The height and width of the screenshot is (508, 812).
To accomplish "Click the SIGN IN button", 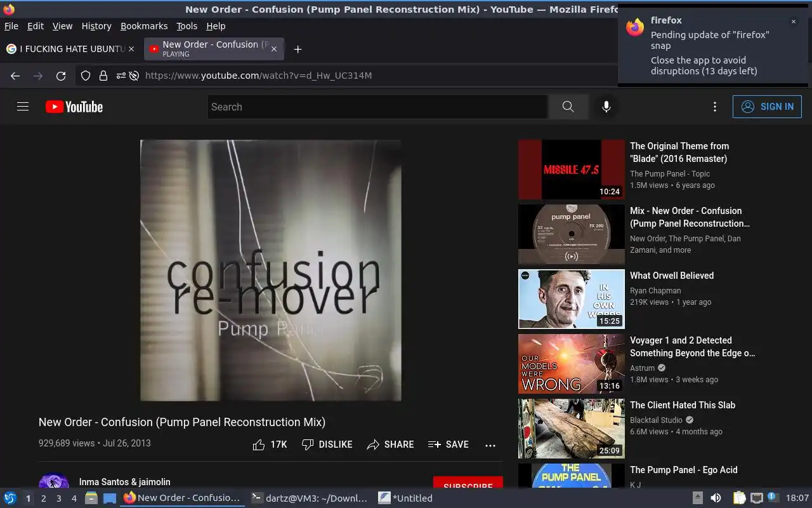I will (x=767, y=107).
